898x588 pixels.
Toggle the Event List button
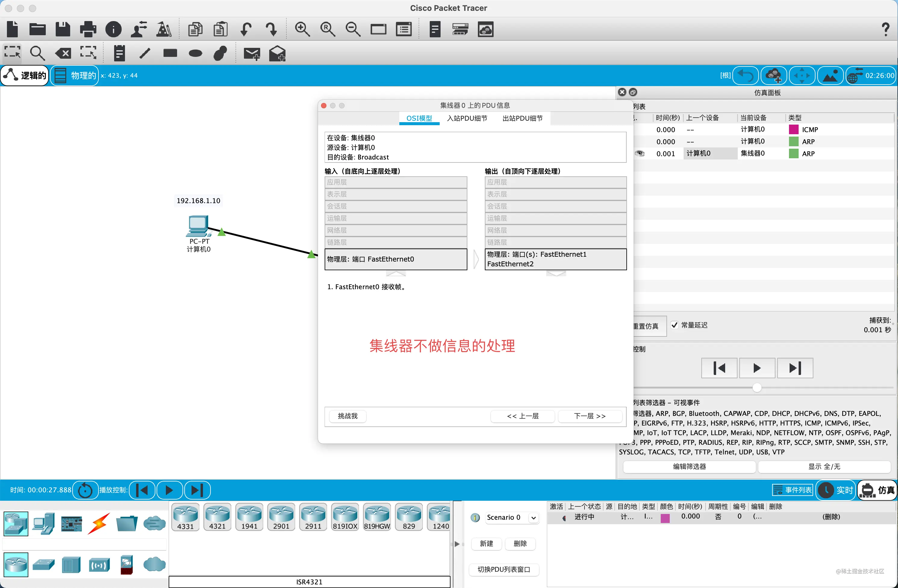tap(792, 490)
